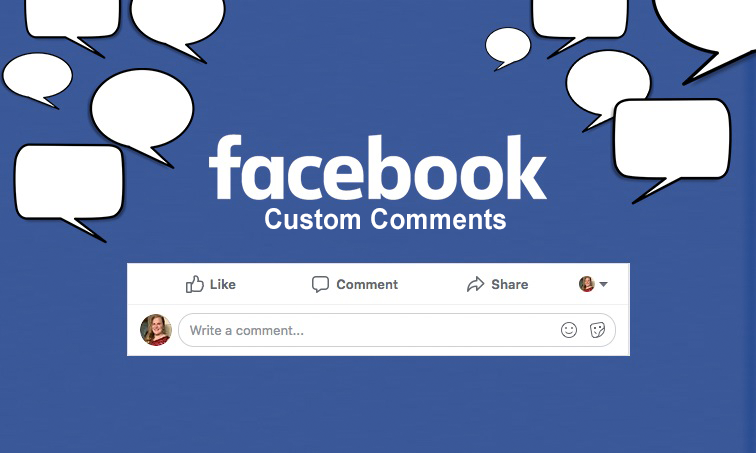
Task: Expand the dropdown arrow next to the avatar
Action: click(x=603, y=284)
